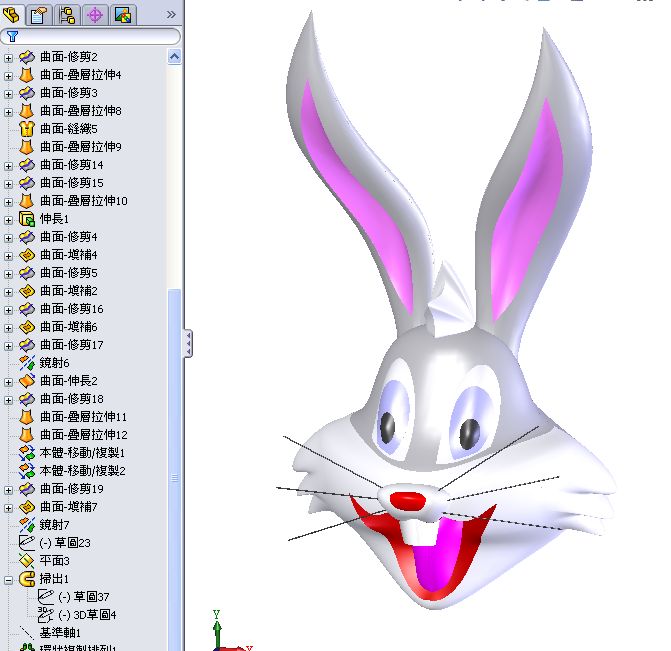Click the 曲面-伸長2 extend surface icon
The height and width of the screenshot is (651, 671).
point(27,380)
